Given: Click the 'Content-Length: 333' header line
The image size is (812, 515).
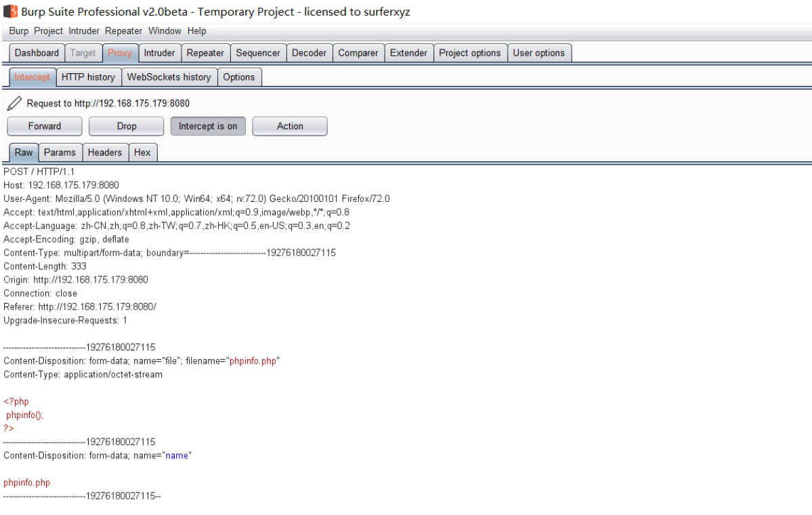Looking at the screenshot, I should coord(45,266).
